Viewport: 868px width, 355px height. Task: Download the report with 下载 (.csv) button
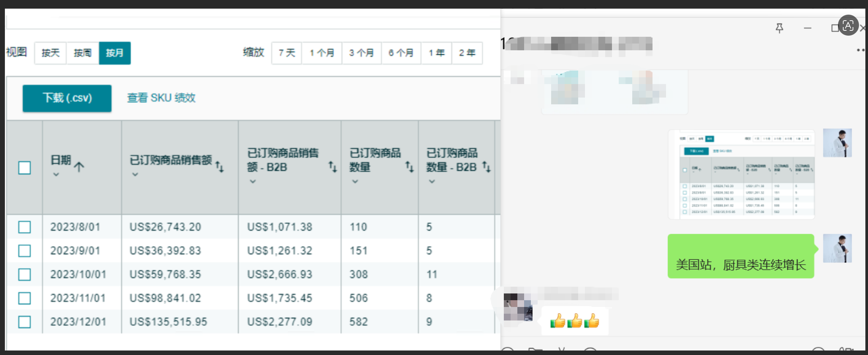tap(67, 98)
